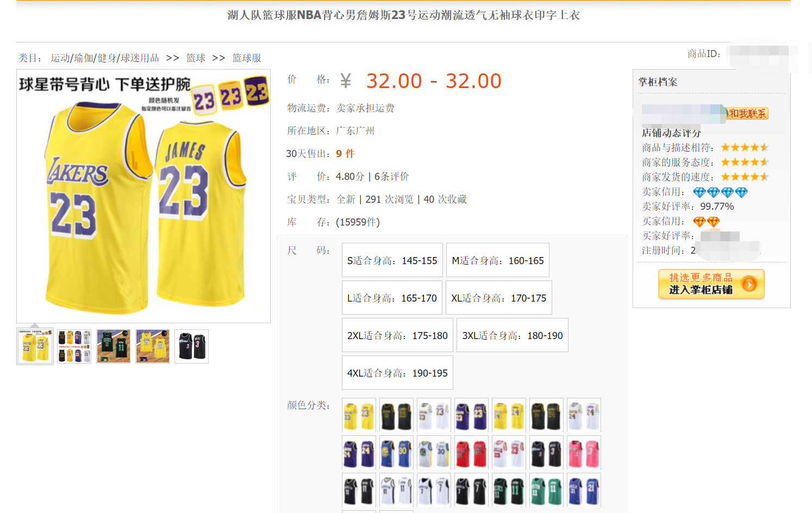Choose black Lakers 24 color option

pos(546,415)
